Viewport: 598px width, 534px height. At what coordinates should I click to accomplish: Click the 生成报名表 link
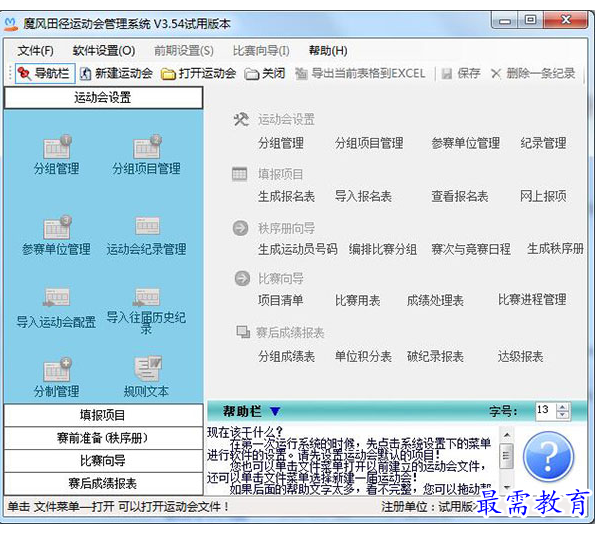286,196
